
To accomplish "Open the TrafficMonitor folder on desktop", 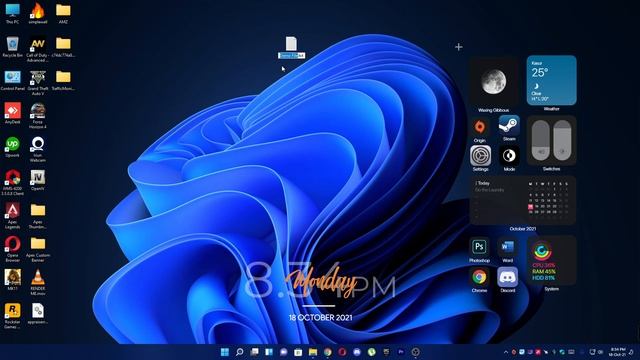I will pyautogui.click(x=63, y=80).
